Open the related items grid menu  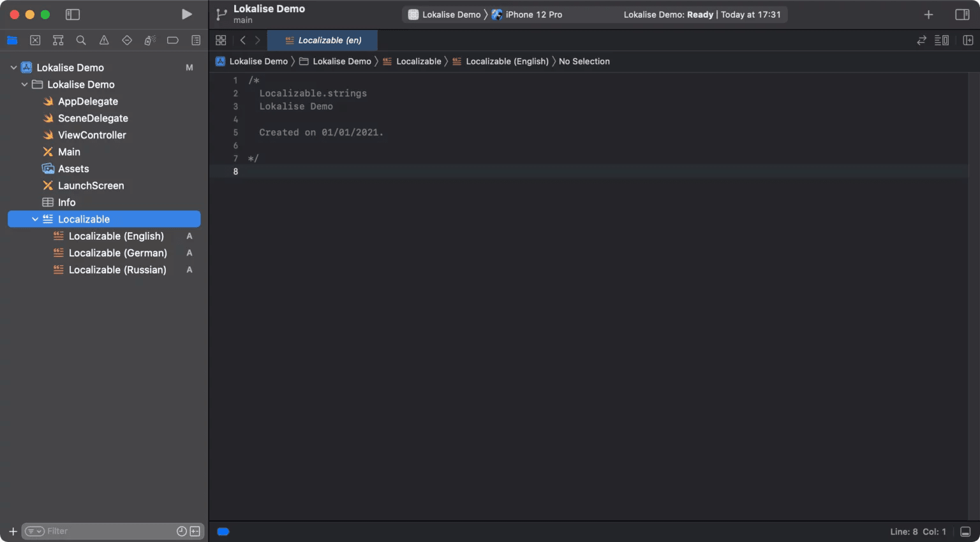pyautogui.click(x=221, y=40)
